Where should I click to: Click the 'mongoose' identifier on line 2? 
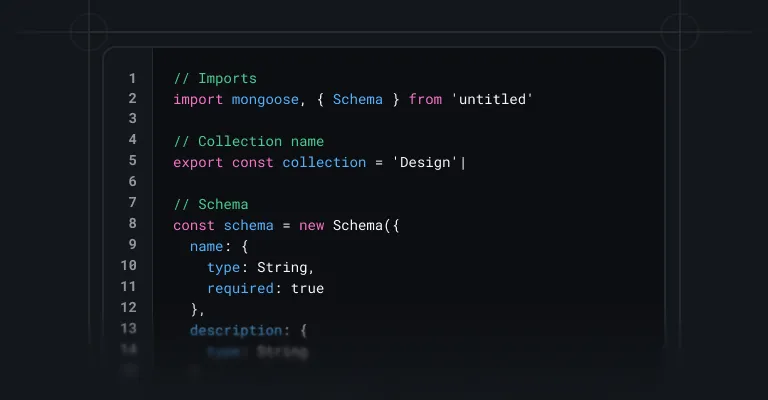point(265,100)
